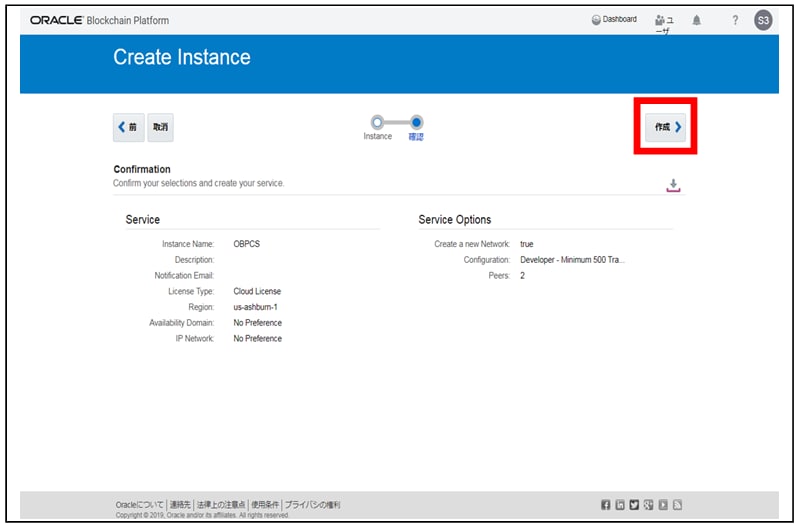This screenshot has width=799, height=530.
Task: Click the us-ashburn-1 region value
Action: click(x=255, y=307)
